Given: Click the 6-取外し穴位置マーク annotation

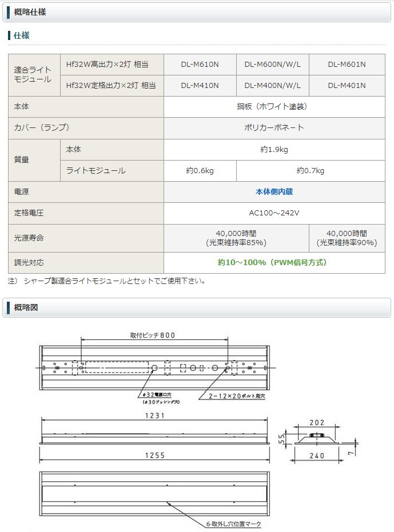Looking at the screenshot, I should (234, 524).
